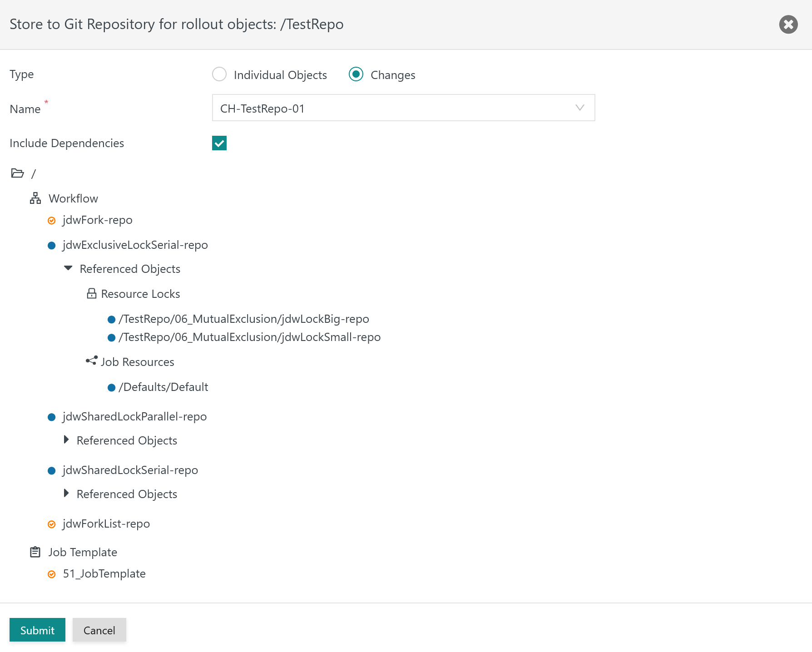Click the 51_JobTemplate entry text
This screenshot has height=652, width=812.
point(104,574)
